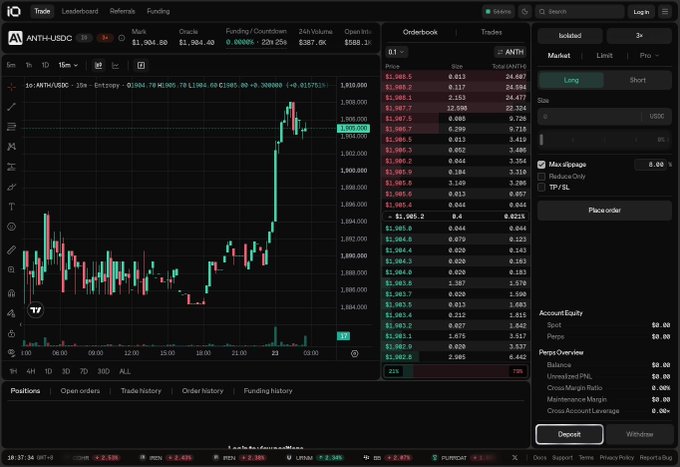Click the Withdraw button
This screenshot has height=467, width=680.
pyautogui.click(x=639, y=434)
